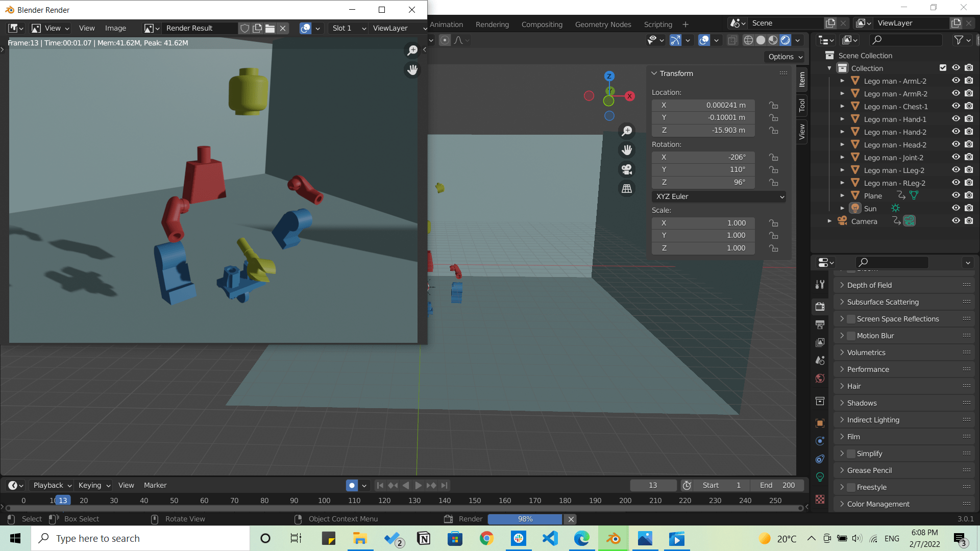Open Scripting workspace tab
980x551 pixels.
pos(658,24)
